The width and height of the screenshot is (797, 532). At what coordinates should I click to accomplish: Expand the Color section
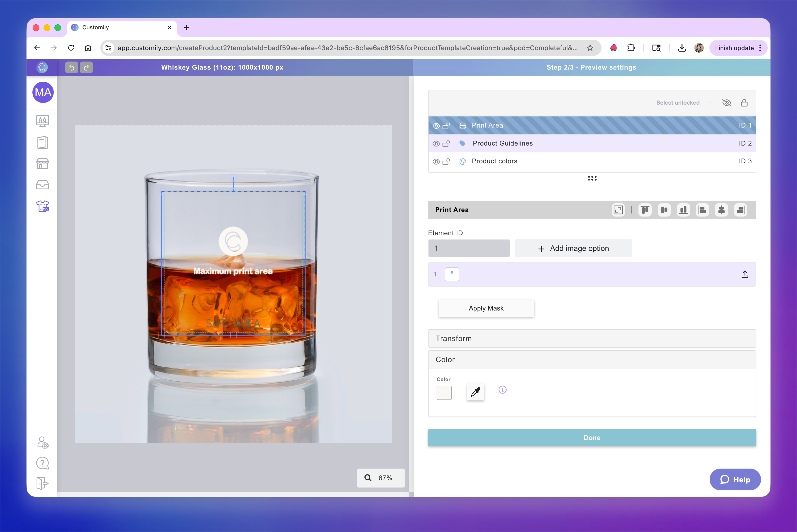click(591, 360)
